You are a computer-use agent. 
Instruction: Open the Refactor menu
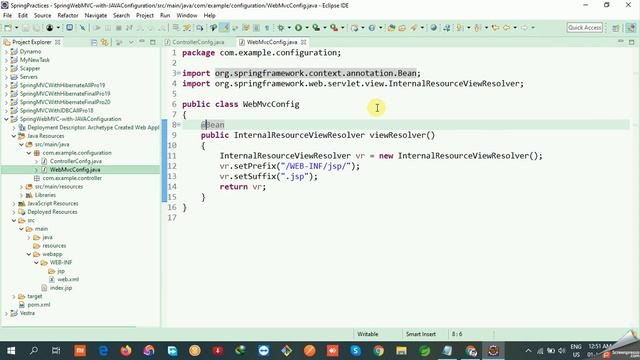[68, 16]
